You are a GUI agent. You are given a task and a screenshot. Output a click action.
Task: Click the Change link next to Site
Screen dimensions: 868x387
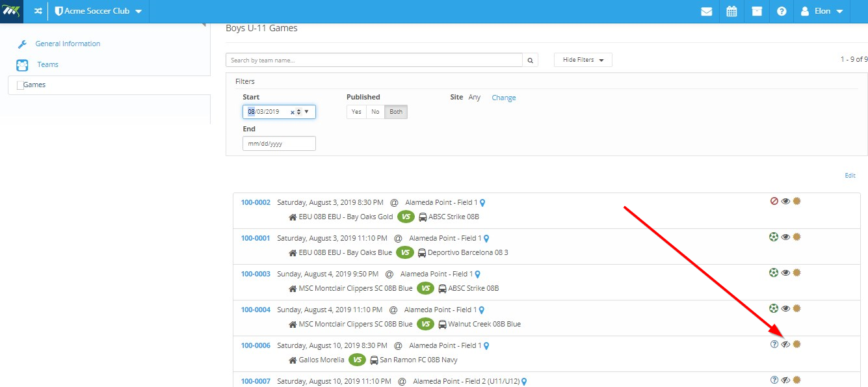pyautogui.click(x=504, y=98)
